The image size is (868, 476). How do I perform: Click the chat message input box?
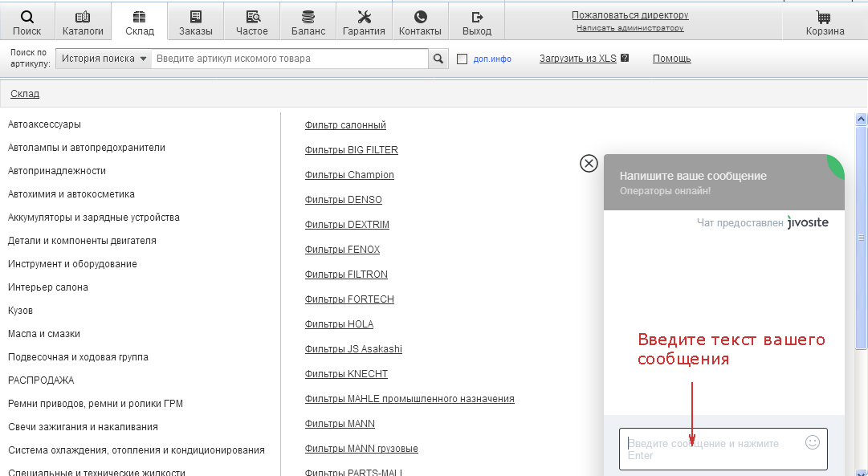pyautogui.click(x=713, y=449)
